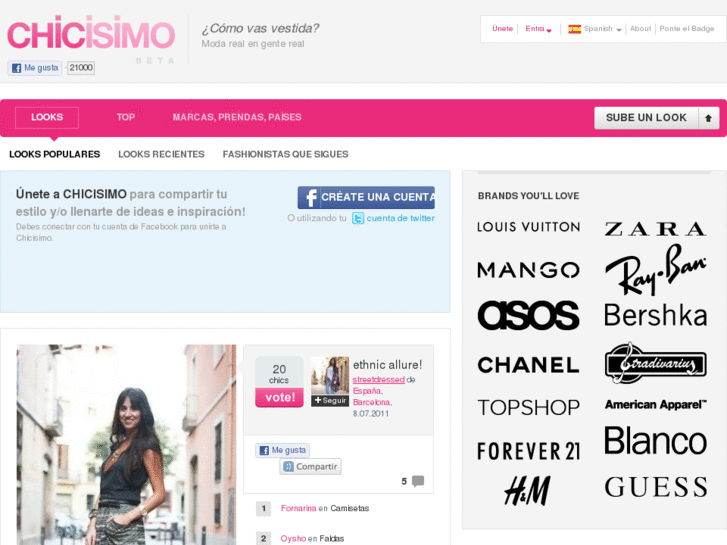This screenshot has height=545, width=727.
Task: Click the Chicisimo logo
Action: [x=91, y=33]
